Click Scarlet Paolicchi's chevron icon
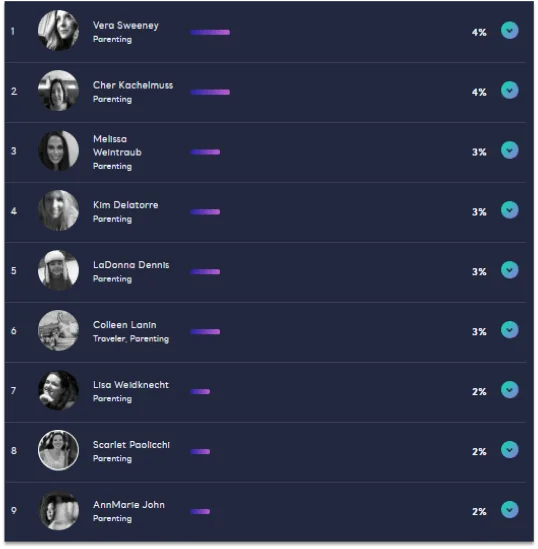The width and height of the screenshot is (538, 549). (x=509, y=450)
